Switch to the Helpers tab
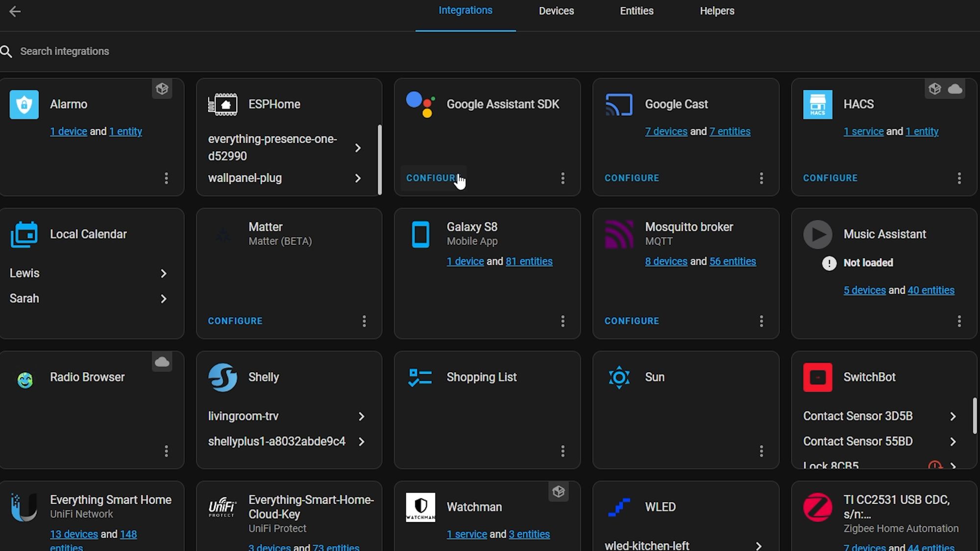 pyautogui.click(x=717, y=11)
